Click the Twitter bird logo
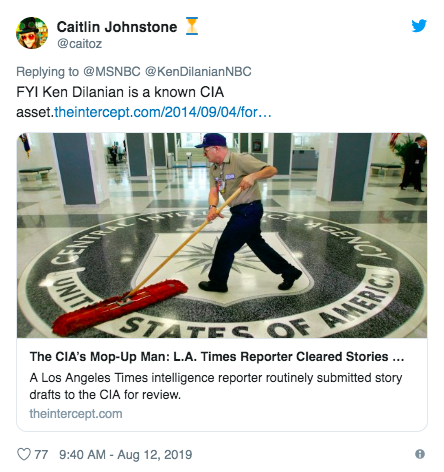The height and width of the screenshot is (472, 444). pos(419,26)
